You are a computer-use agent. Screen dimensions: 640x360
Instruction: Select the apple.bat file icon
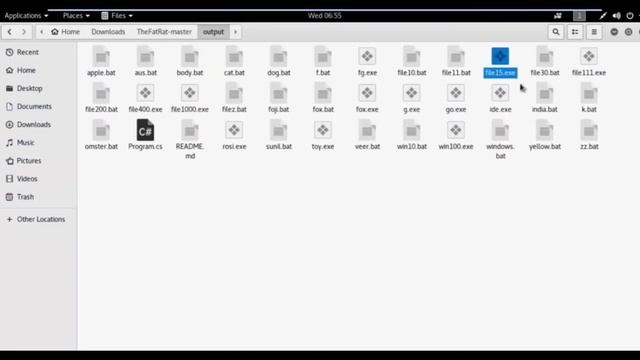pyautogui.click(x=101, y=56)
